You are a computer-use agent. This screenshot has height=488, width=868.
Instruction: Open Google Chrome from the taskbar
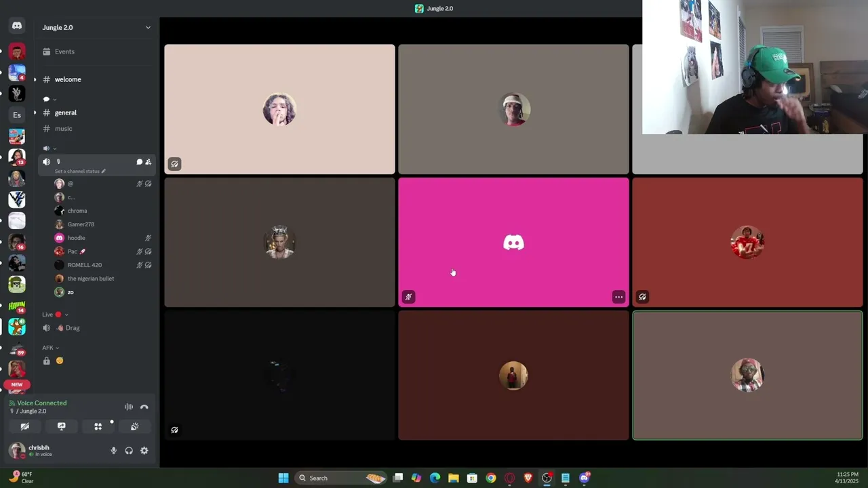(x=490, y=478)
